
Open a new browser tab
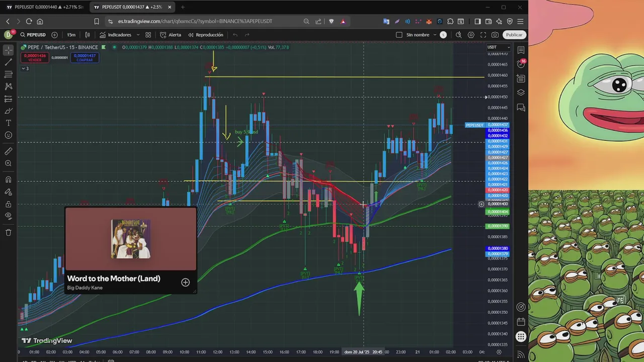click(183, 7)
